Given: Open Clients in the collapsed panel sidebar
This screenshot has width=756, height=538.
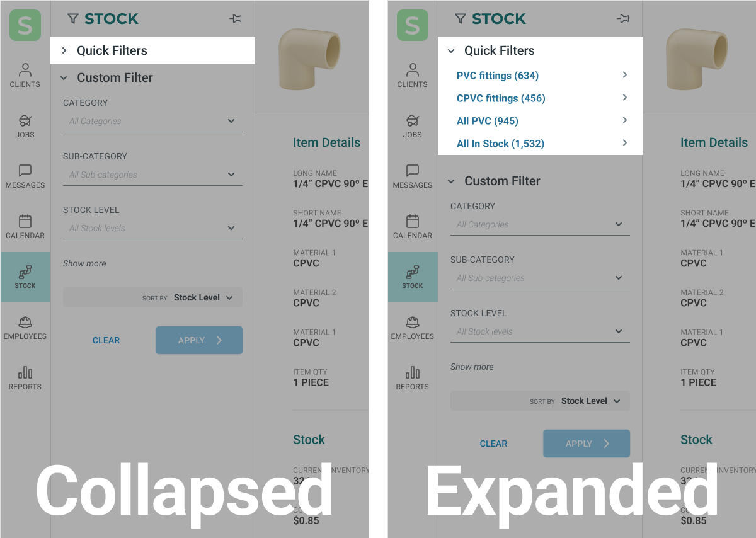Looking at the screenshot, I should [25, 76].
